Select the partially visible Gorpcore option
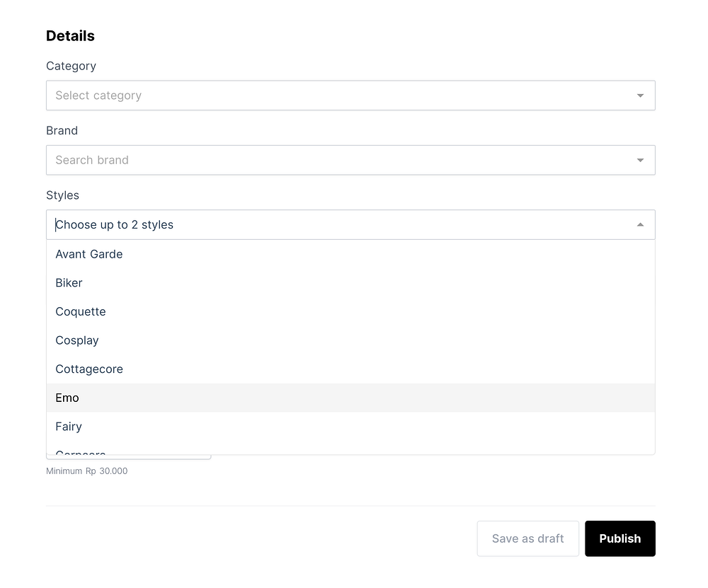The width and height of the screenshot is (708, 588). (x=81, y=451)
